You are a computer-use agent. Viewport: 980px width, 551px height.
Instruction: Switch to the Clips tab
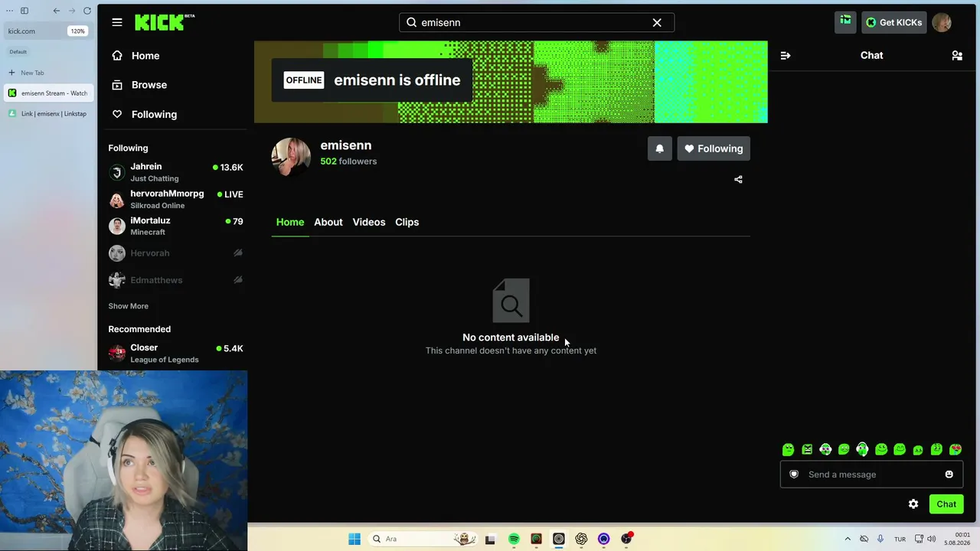pyautogui.click(x=407, y=222)
